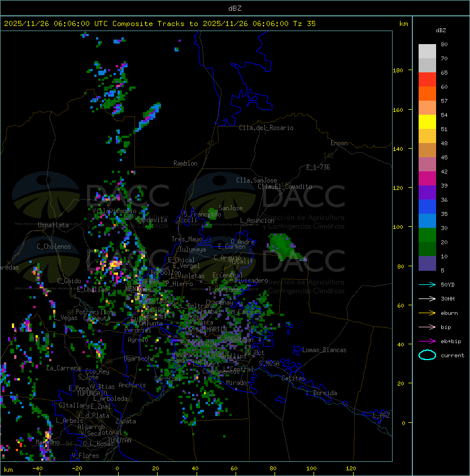470x476 pixels.
Task: Click the yellow eburn arrow legend icon
Action: coord(427,313)
